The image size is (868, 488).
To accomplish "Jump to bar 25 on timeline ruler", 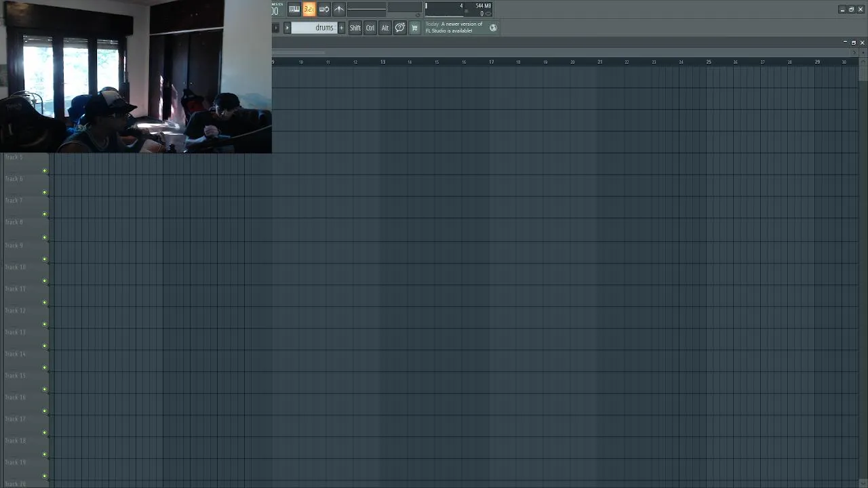I will coord(709,62).
